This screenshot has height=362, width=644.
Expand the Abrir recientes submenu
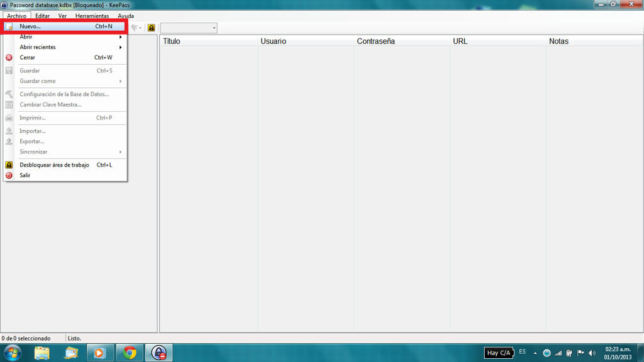tap(65, 47)
